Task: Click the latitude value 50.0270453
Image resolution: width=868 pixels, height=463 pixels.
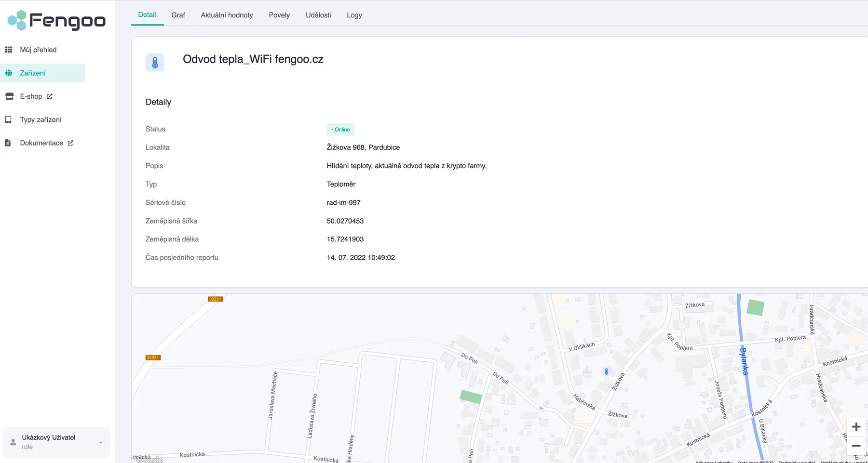Action: pyautogui.click(x=345, y=221)
